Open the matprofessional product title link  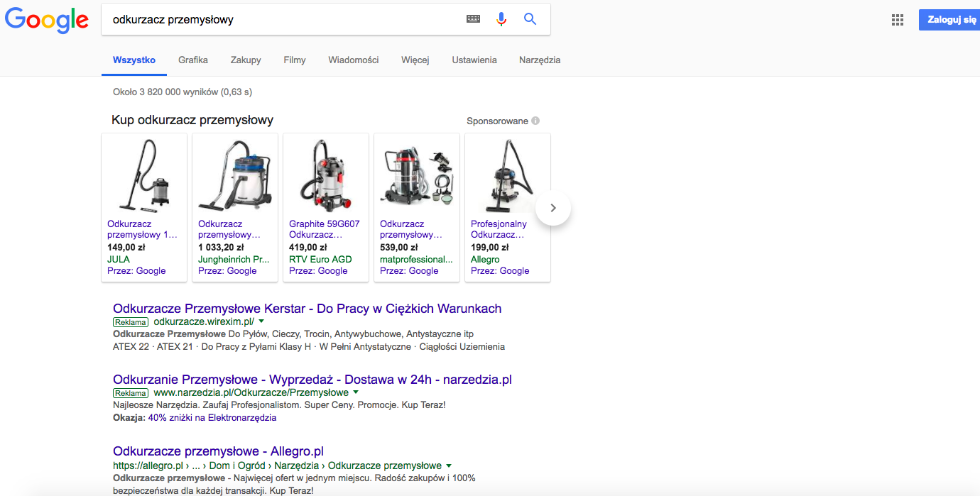(x=411, y=229)
